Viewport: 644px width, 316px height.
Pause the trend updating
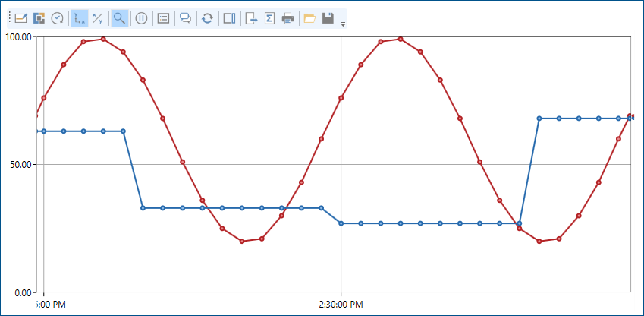coord(141,18)
